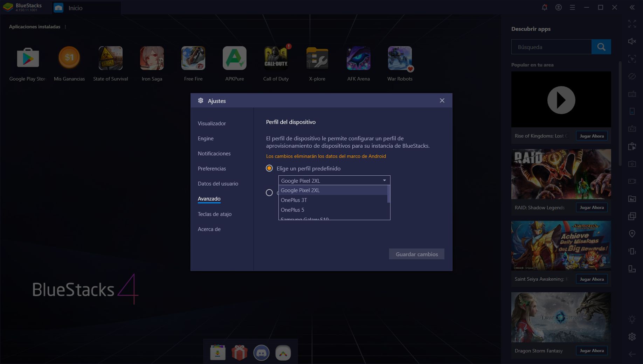Open Discord icon in bottom dock
The width and height of the screenshot is (643, 364).
coord(261,353)
